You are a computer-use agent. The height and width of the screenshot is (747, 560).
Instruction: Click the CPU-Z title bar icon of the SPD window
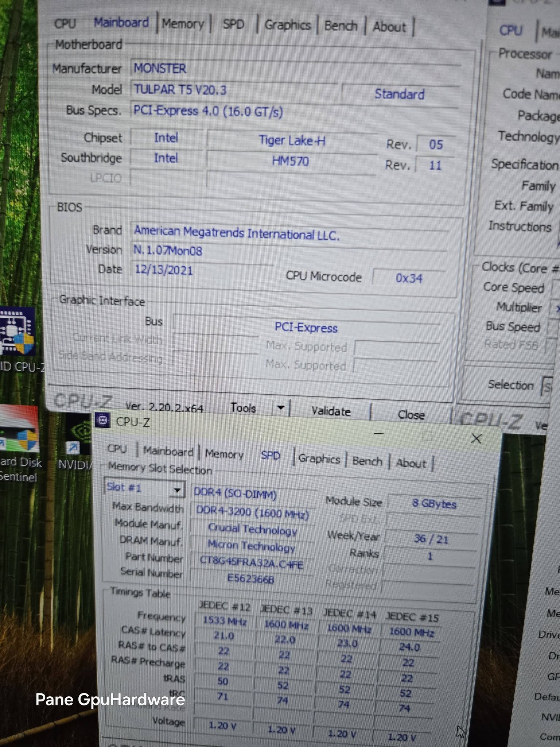point(102,420)
